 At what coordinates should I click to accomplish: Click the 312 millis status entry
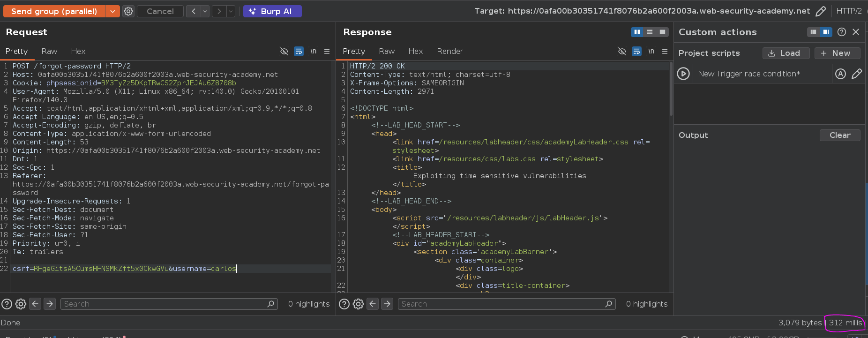845,323
